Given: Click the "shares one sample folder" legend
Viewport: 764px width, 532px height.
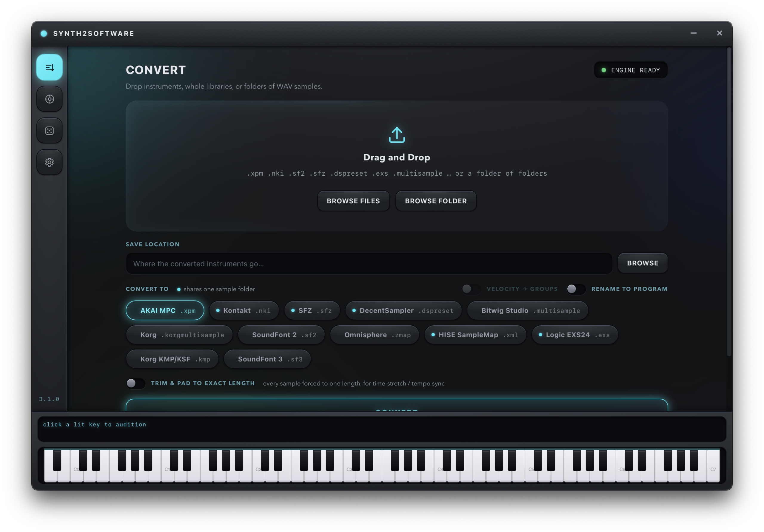Looking at the screenshot, I should (219, 289).
